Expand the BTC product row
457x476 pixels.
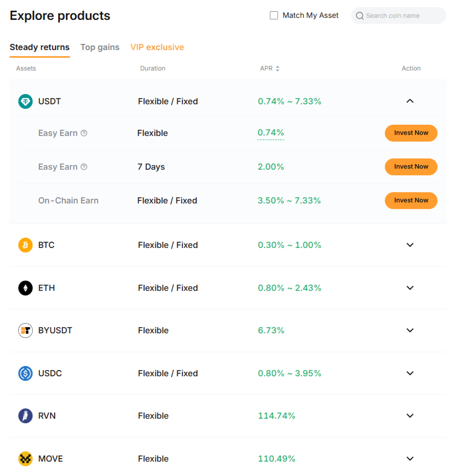[410, 245]
